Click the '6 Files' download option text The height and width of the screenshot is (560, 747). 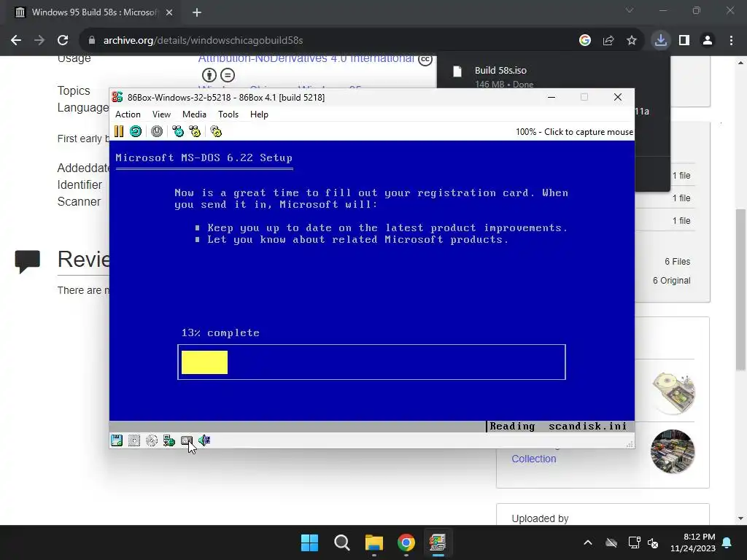click(677, 262)
